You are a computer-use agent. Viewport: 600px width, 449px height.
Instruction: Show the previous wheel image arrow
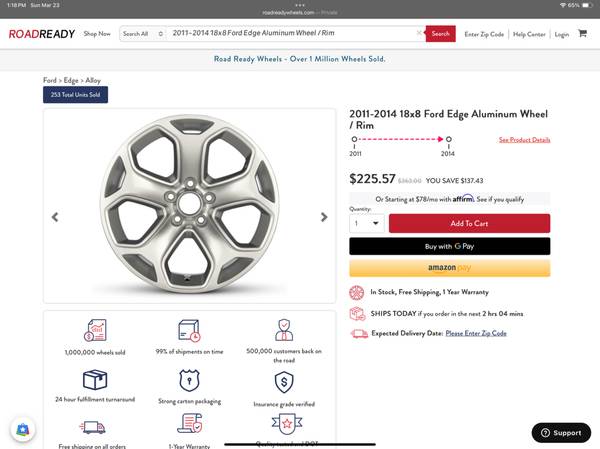pos(55,217)
